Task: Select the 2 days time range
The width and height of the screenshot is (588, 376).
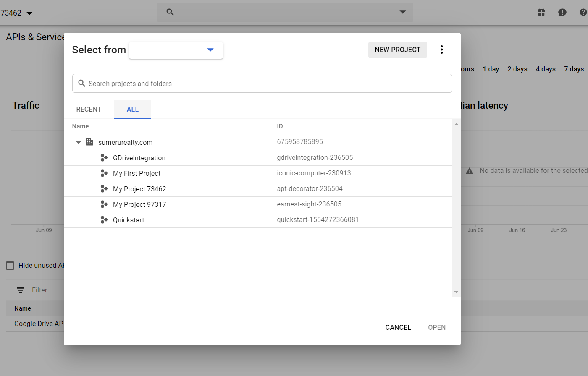Action: (517, 69)
